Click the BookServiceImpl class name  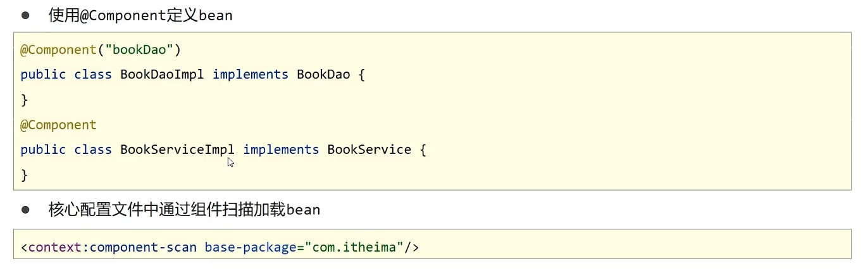[178, 150]
